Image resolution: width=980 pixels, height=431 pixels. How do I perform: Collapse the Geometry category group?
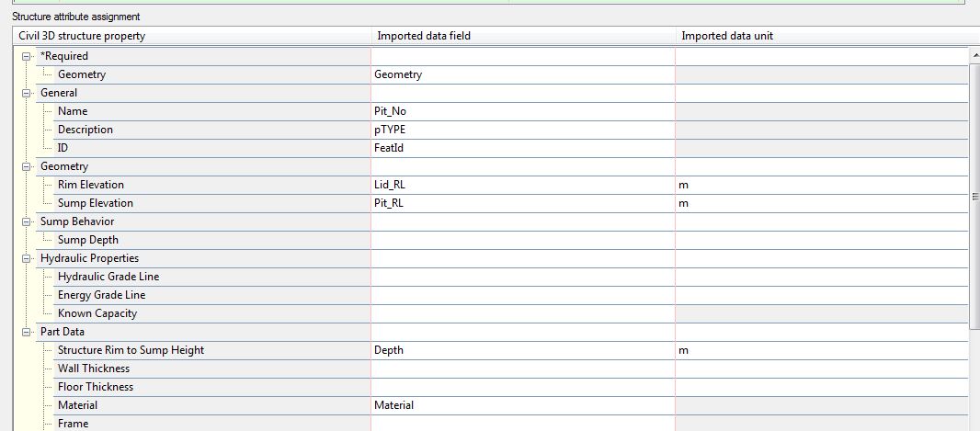pyautogui.click(x=27, y=166)
